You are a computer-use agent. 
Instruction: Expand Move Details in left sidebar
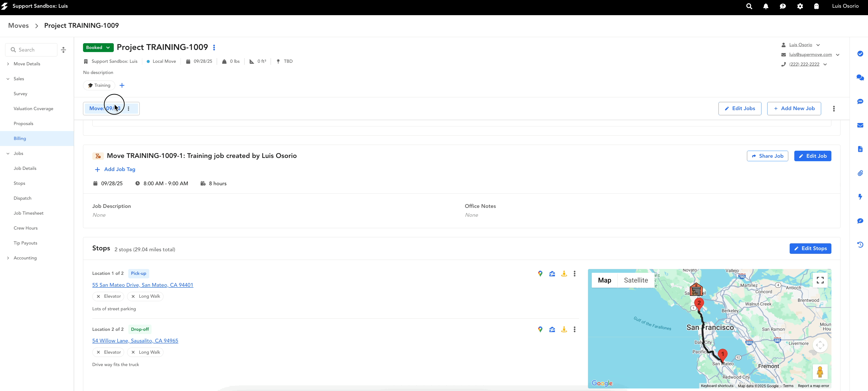(27, 64)
